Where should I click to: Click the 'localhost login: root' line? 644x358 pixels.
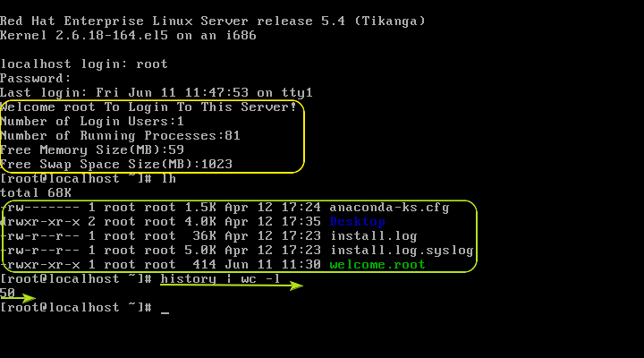point(84,64)
